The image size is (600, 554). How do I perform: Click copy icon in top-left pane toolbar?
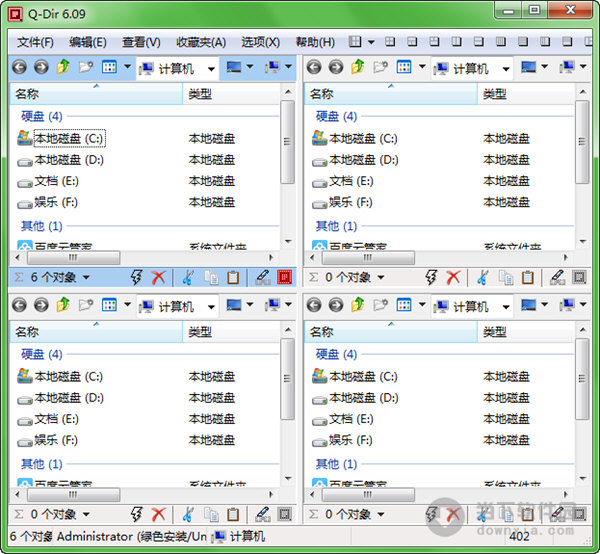point(211,278)
